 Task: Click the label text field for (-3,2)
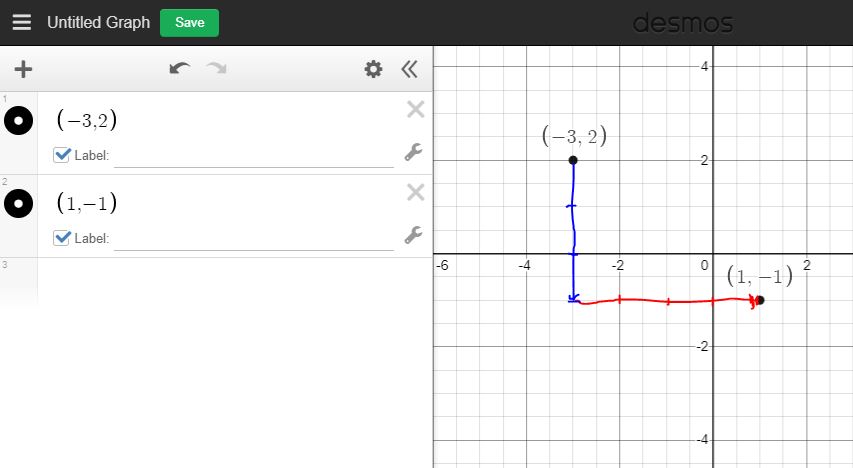pyautogui.click(x=253, y=155)
